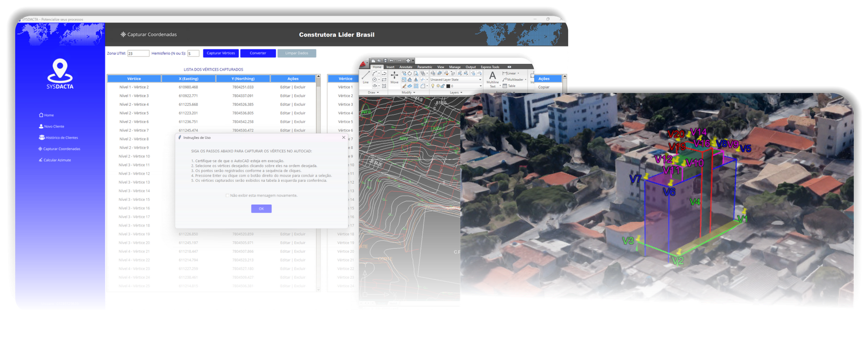Select the Rectangle tool in Draw panel
Image resolution: width=868 pixels, height=353 pixels.
(384, 80)
